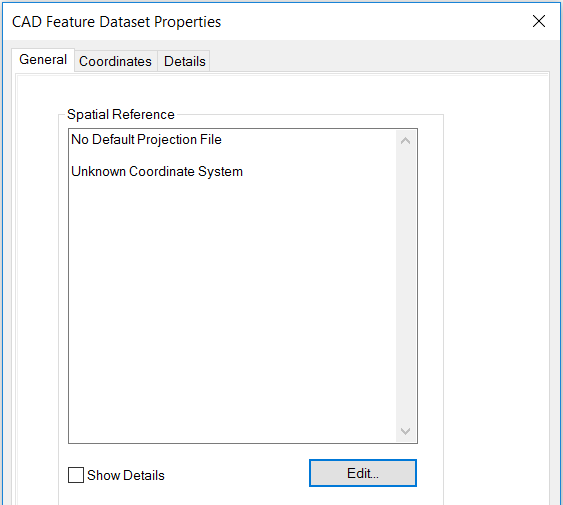
Task: Click the scroll down arrow in Spatial Reference box
Action: [405, 431]
